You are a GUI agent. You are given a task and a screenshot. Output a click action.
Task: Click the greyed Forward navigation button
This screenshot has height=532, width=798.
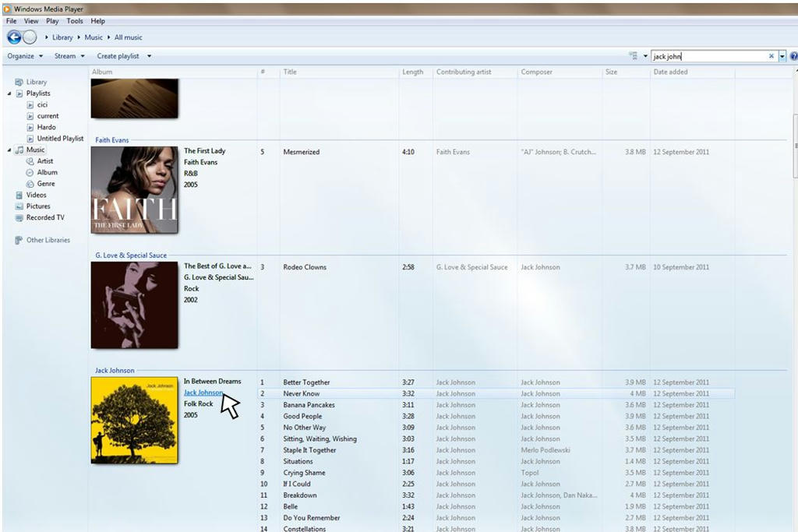30,37
